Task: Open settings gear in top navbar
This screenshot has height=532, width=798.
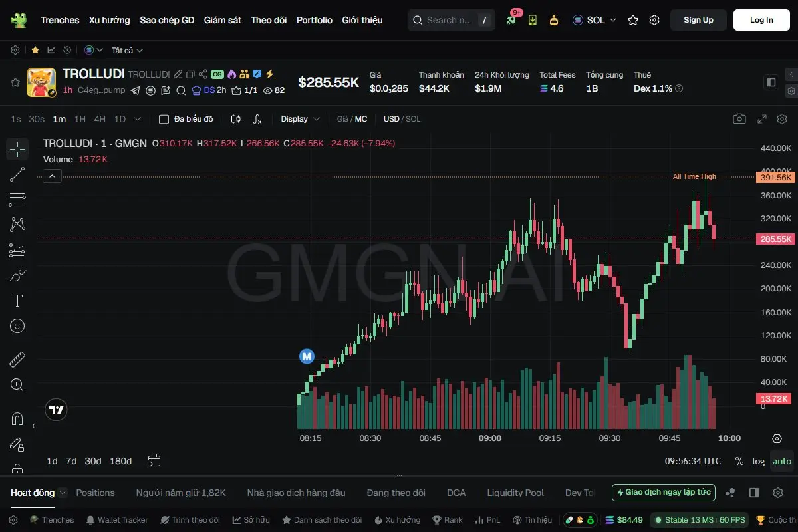Action: pyautogui.click(x=654, y=20)
